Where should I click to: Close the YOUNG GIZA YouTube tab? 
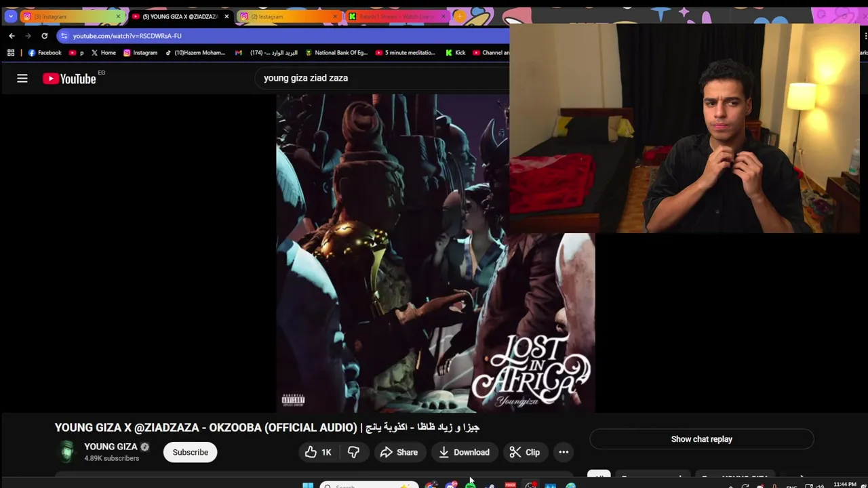[x=226, y=16]
